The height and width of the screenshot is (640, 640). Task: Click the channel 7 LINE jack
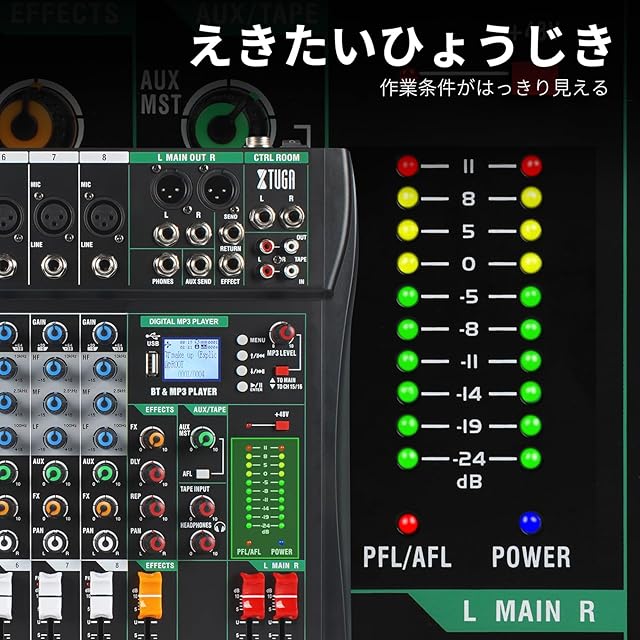pyautogui.click(x=54, y=266)
